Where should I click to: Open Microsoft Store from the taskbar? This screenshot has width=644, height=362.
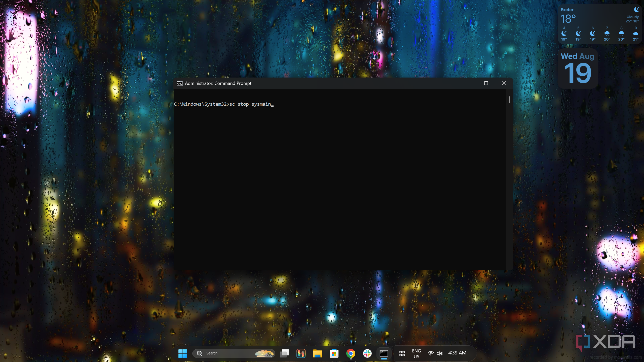pyautogui.click(x=334, y=353)
